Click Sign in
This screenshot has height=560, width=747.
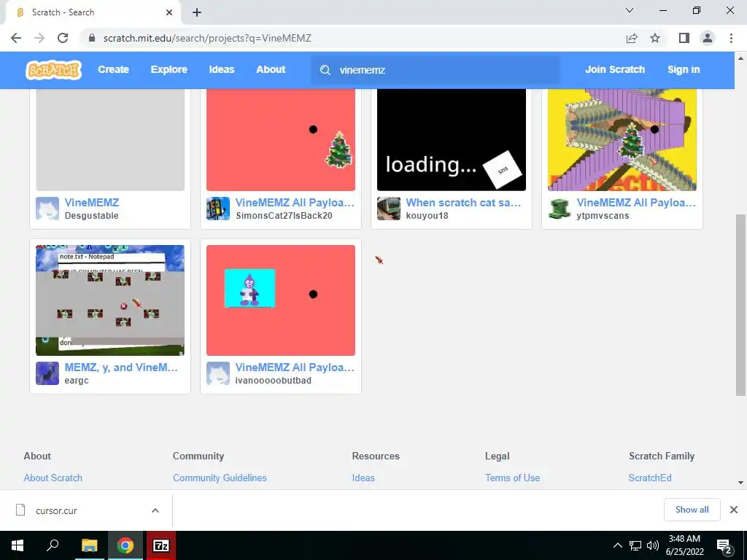pyautogui.click(x=684, y=69)
